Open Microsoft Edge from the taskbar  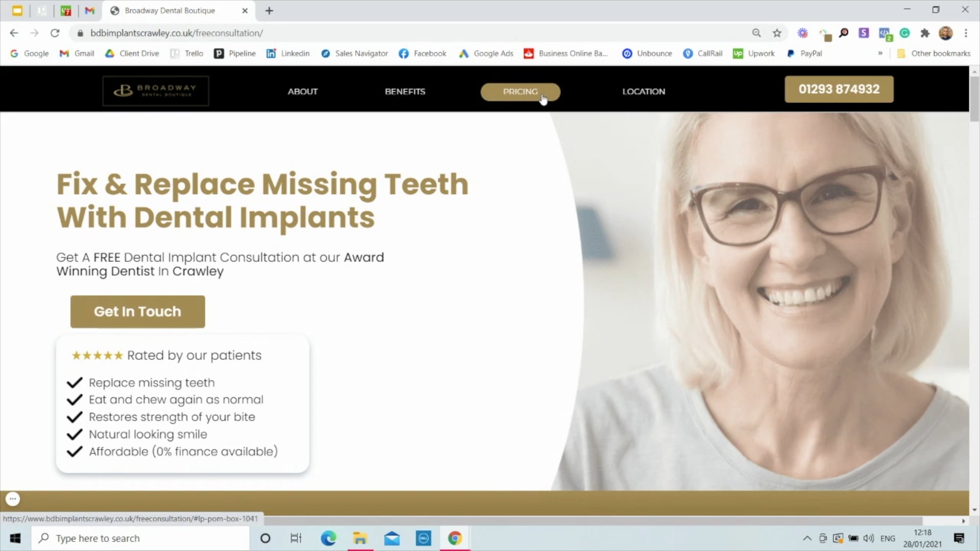[328, 538]
